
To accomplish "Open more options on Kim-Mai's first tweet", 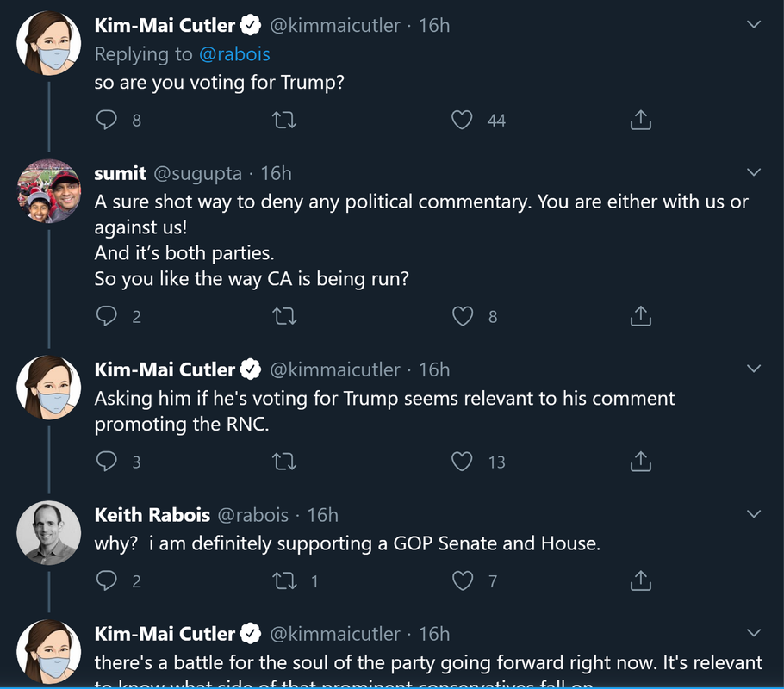I will point(754,25).
